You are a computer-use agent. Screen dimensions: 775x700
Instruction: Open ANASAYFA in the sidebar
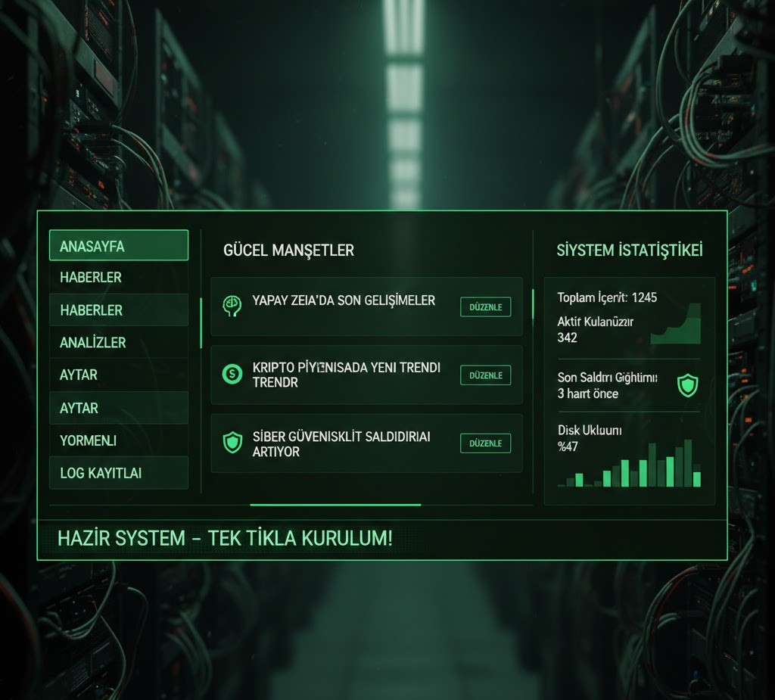118,246
